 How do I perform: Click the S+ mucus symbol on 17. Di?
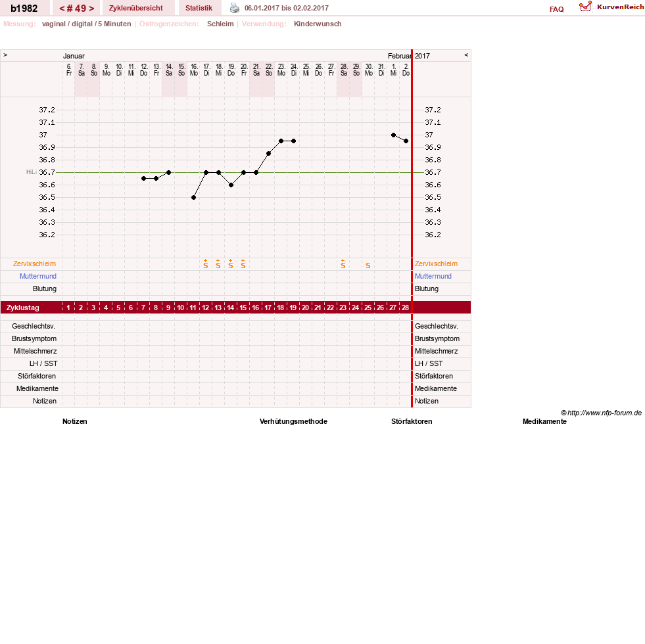pyautogui.click(x=206, y=264)
